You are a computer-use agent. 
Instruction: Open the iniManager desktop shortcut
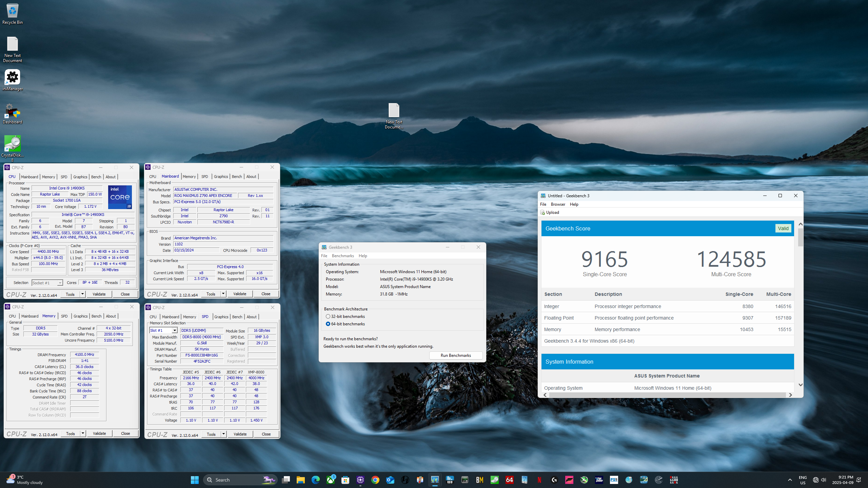click(x=13, y=81)
